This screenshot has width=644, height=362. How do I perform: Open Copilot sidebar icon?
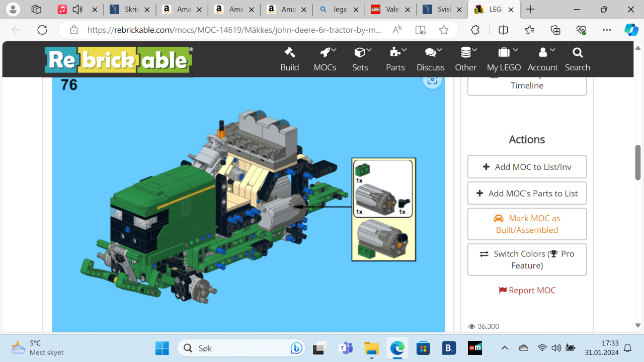tap(631, 30)
